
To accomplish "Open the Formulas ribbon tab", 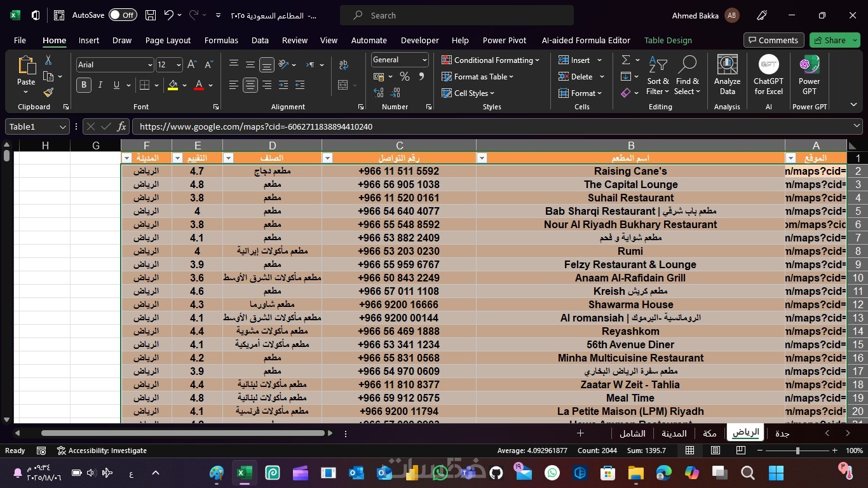I will pos(221,40).
